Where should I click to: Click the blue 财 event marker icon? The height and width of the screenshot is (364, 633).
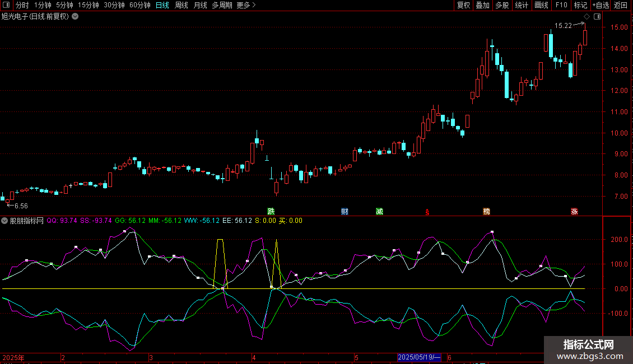(x=345, y=211)
